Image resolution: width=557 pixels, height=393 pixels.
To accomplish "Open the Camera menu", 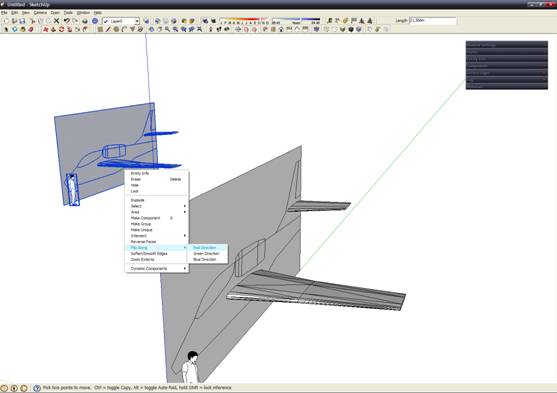I will [x=40, y=12].
